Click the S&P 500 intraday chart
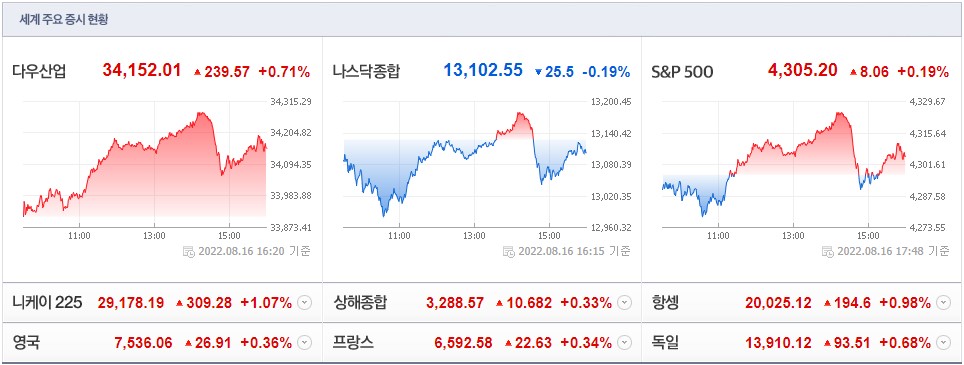The image size is (964, 365). click(x=784, y=165)
